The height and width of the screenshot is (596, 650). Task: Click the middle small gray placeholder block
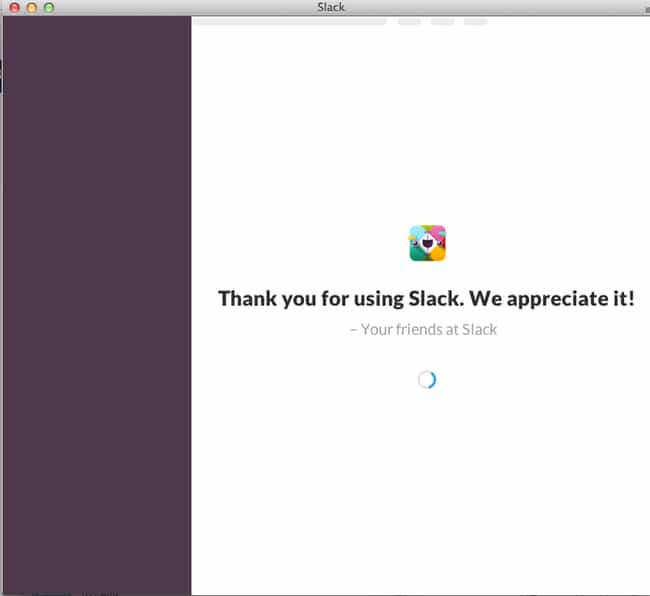pyautogui.click(x=443, y=22)
